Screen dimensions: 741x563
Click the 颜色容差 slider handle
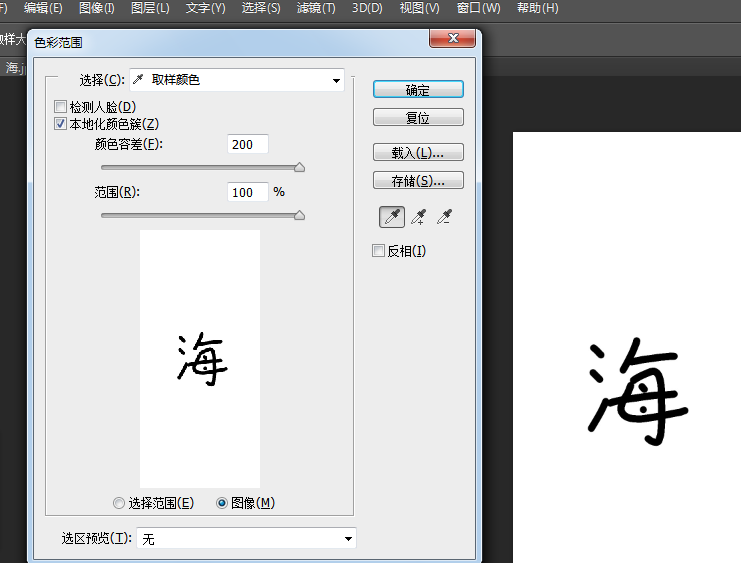299,167
